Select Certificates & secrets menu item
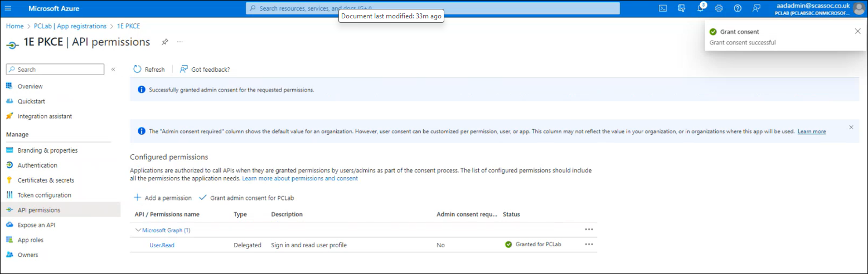This screenshot has height=274, width=868. pyautogui.click(x=46, y=180)
